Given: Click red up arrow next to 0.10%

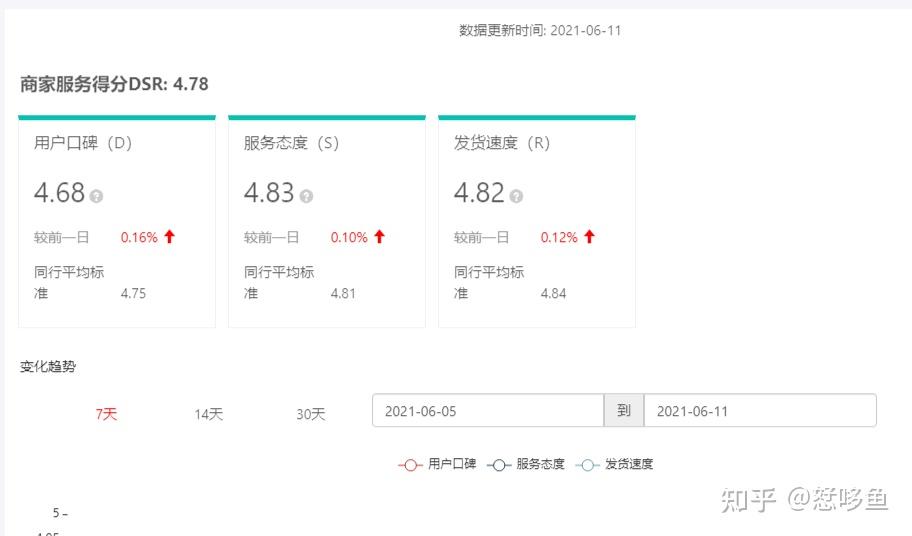Looking at the screenshot, I should pos(379,237).
